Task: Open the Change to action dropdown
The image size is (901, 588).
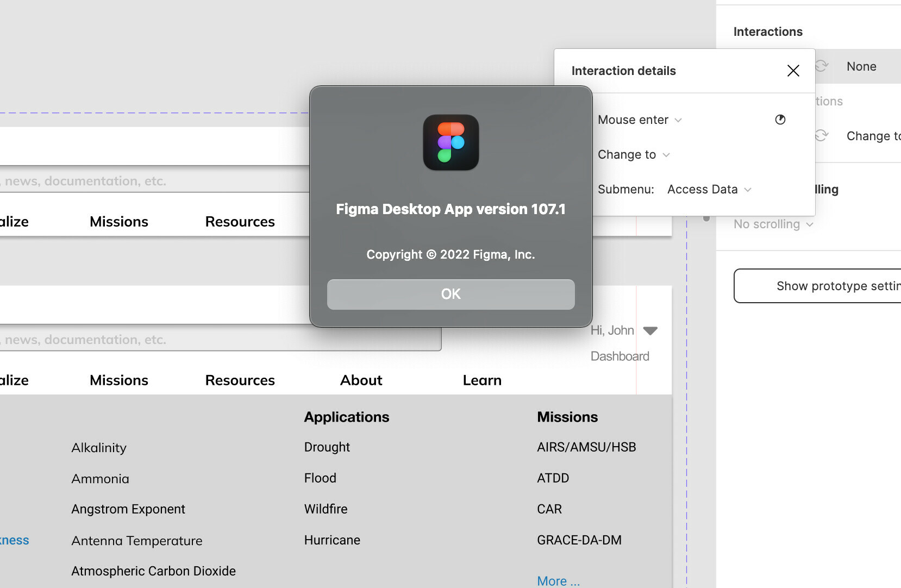Action: click(x=634, y=154)
